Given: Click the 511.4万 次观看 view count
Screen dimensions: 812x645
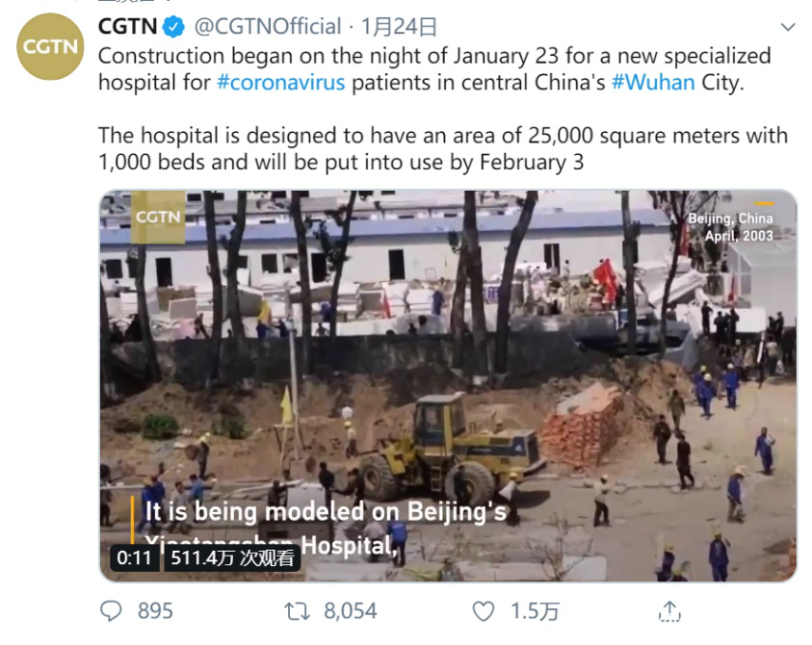Looking at the screenshot, I should coord(232,557).
